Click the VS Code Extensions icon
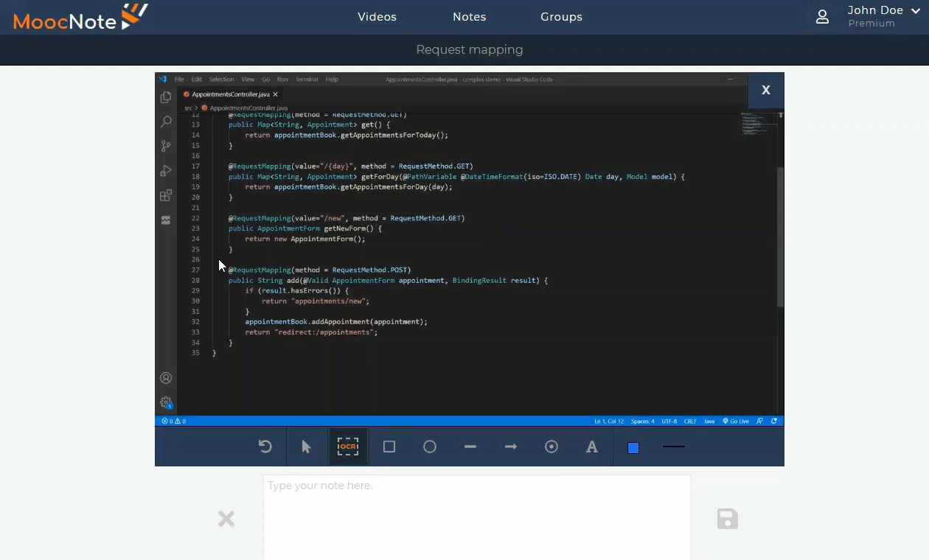This screenshot has height=560, width=929. 166,195
